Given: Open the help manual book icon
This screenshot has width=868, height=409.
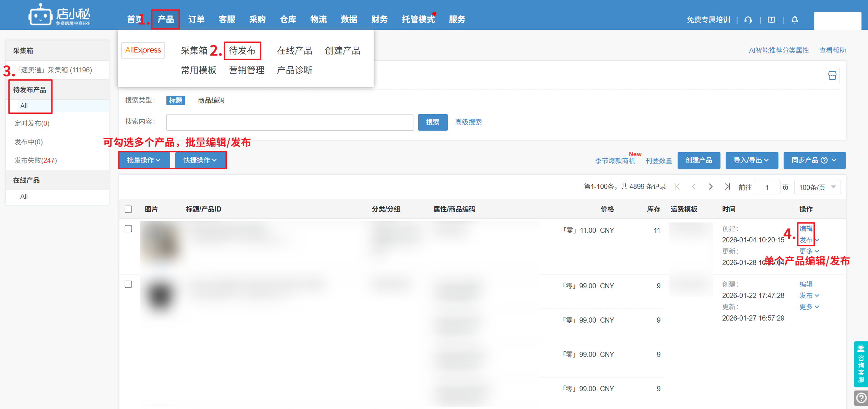Looking at the screenshot, I should click(771, 20).
